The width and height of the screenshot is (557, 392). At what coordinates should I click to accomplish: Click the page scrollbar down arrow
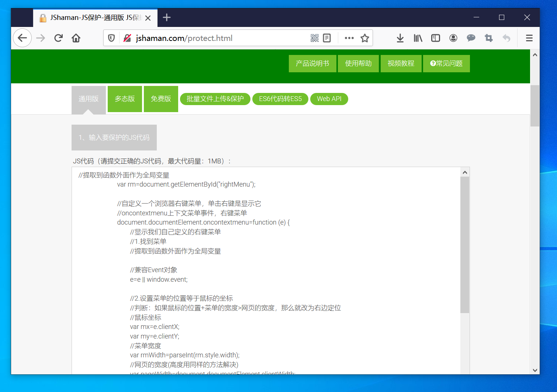(535, 370)
